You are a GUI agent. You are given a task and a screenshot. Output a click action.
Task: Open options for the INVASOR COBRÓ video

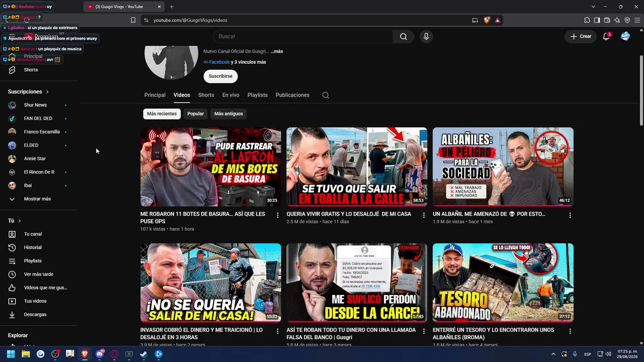click(x=277, y=331)
